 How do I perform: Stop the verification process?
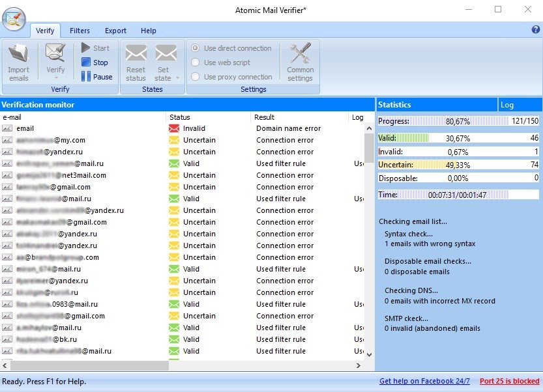tap(95, 63)
